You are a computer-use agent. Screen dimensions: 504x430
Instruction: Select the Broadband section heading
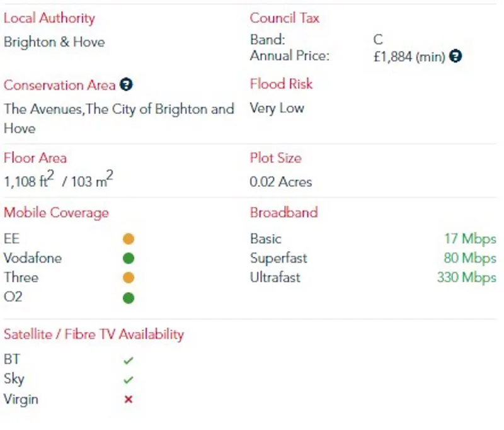pos(284,212)
